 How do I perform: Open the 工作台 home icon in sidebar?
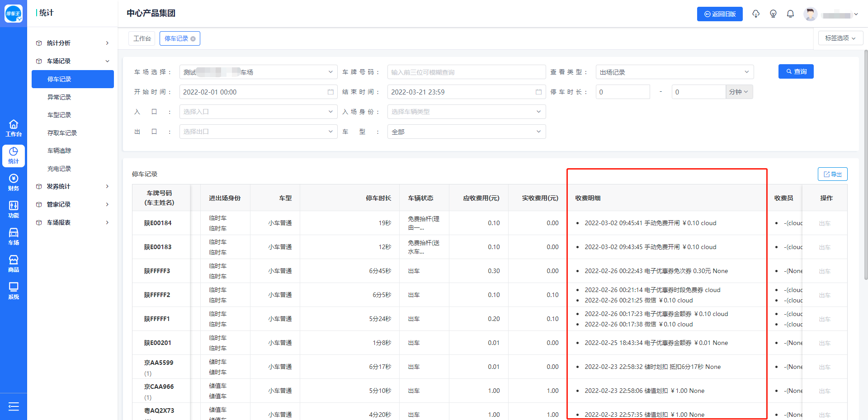tap(14, 128)
